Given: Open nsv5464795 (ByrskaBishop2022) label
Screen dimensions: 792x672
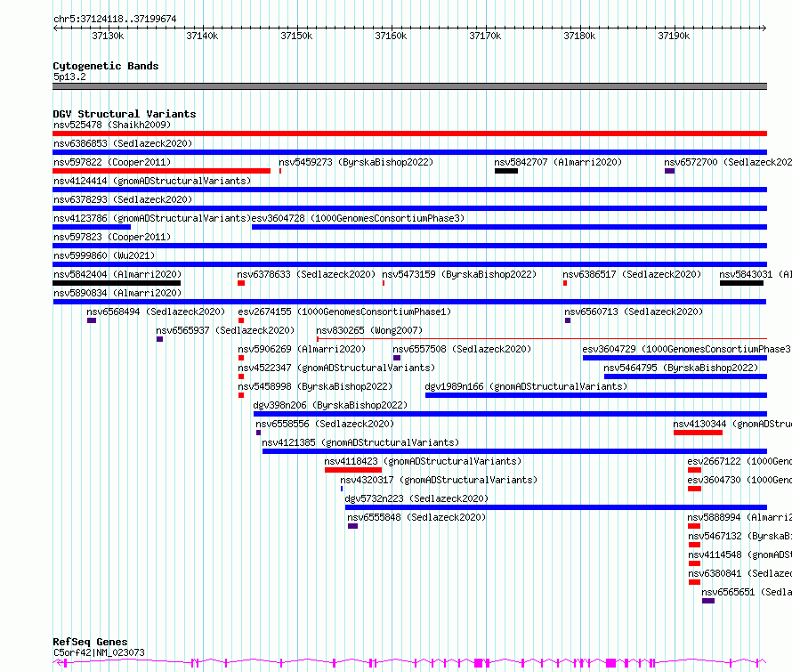Looking at the screenshot, I should point(681,368).
